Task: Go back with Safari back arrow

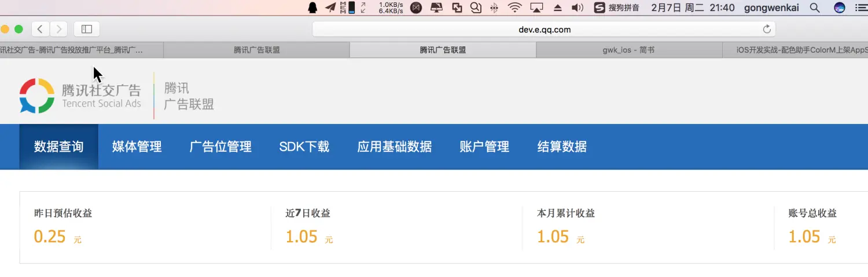Action: pos(40,28)
